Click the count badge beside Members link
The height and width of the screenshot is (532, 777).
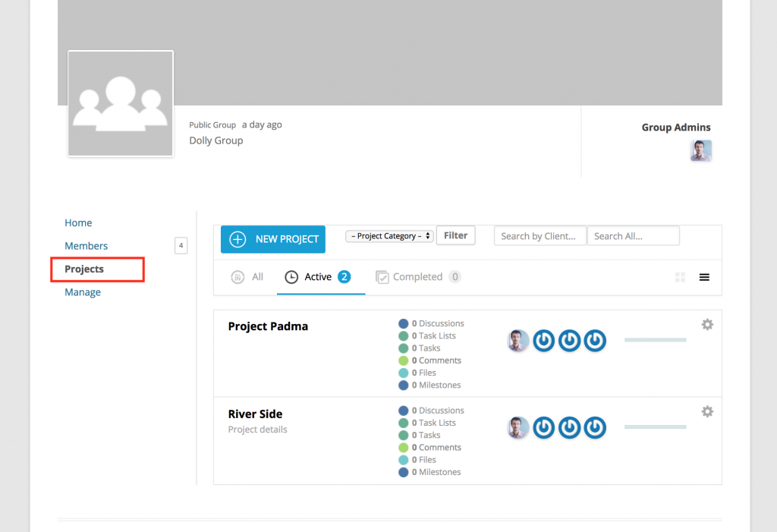pyautogui.click(x=181, y=245)
